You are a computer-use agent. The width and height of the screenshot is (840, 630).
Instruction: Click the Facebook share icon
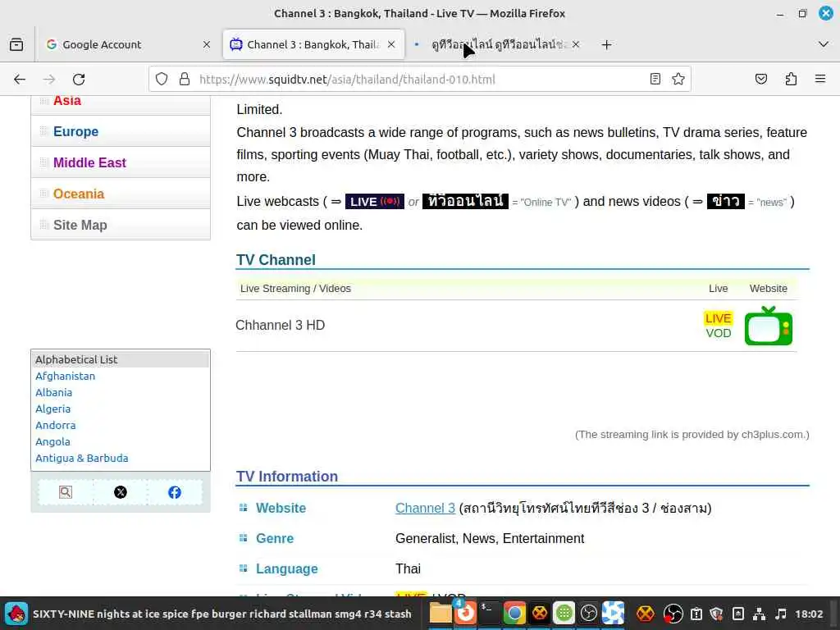pyautogui.click(x=175, y=492)
